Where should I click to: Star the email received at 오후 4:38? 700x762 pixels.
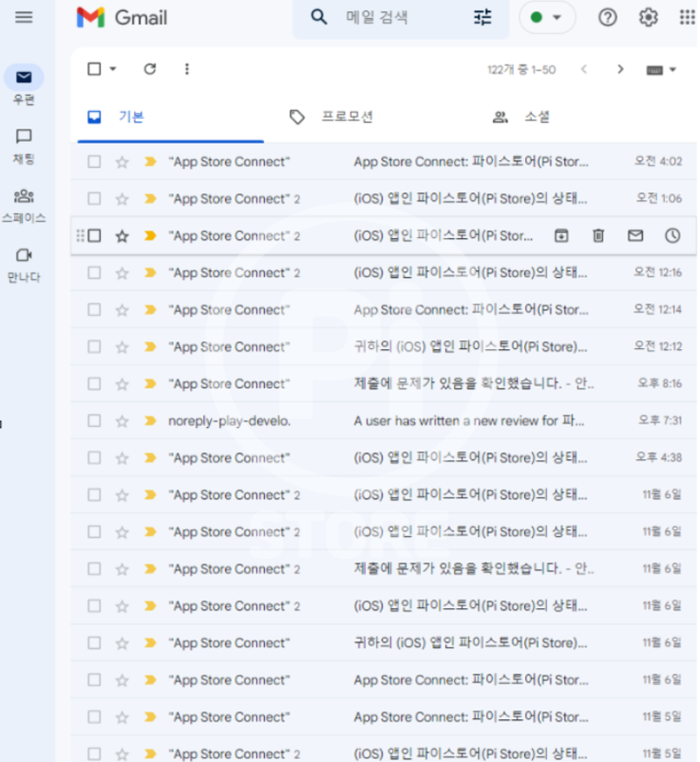coord(122,458)
